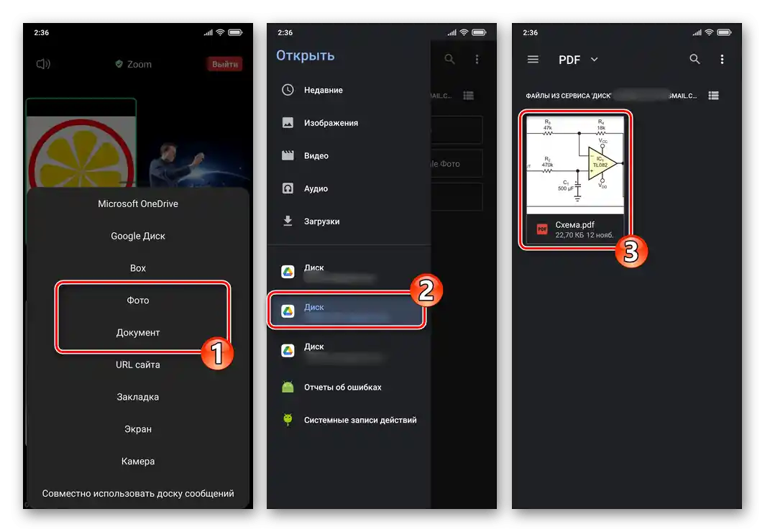765x532 pixels.
Task: Choose Google Диск share option
Action: [x=138, y=236]
